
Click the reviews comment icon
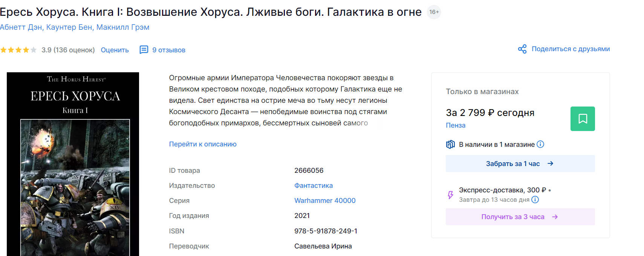[144, 50]
